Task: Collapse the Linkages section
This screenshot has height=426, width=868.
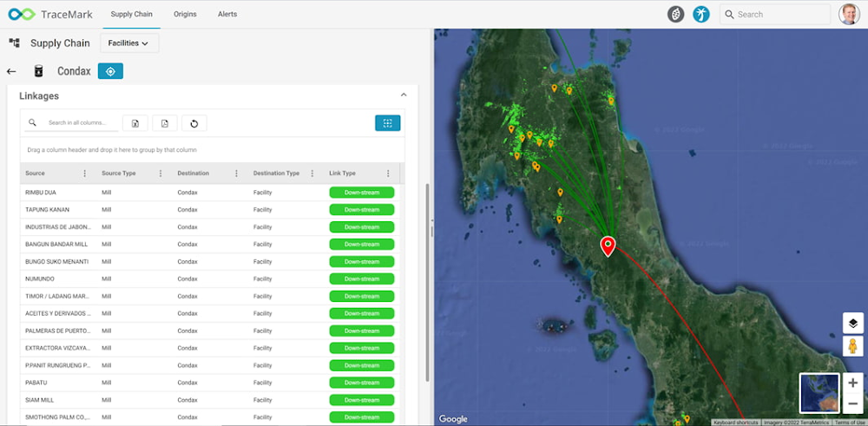Action: [x=404, y=95]
